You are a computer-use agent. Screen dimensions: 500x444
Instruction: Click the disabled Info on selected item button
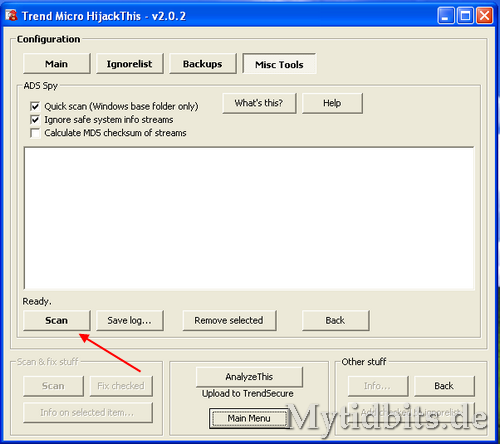tap(88, 413)
